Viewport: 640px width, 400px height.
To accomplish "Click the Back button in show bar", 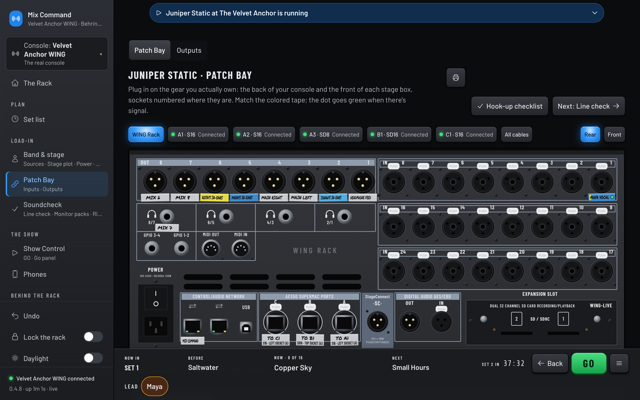I will coord(550,363).
